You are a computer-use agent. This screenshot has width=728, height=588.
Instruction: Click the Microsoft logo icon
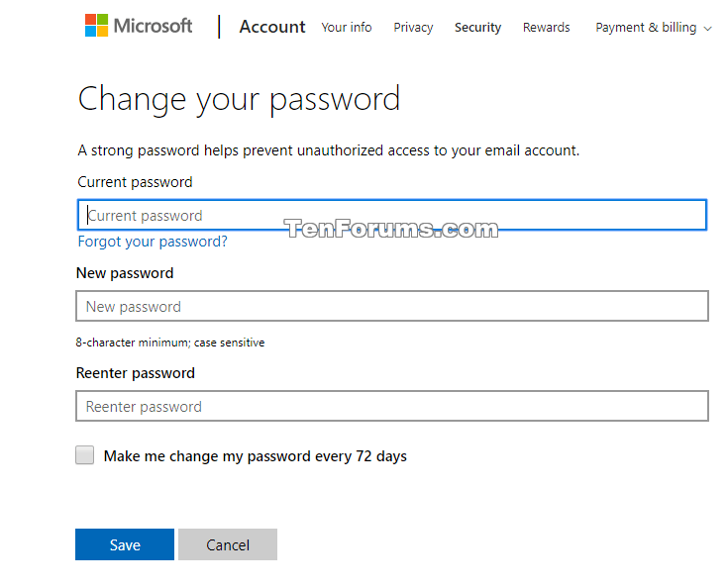(x=97, y=25)
